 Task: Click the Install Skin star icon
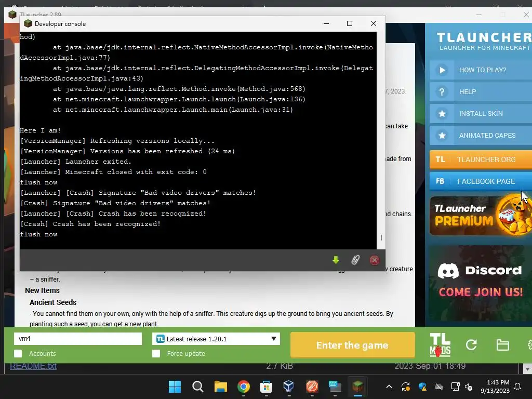[442, 114]
